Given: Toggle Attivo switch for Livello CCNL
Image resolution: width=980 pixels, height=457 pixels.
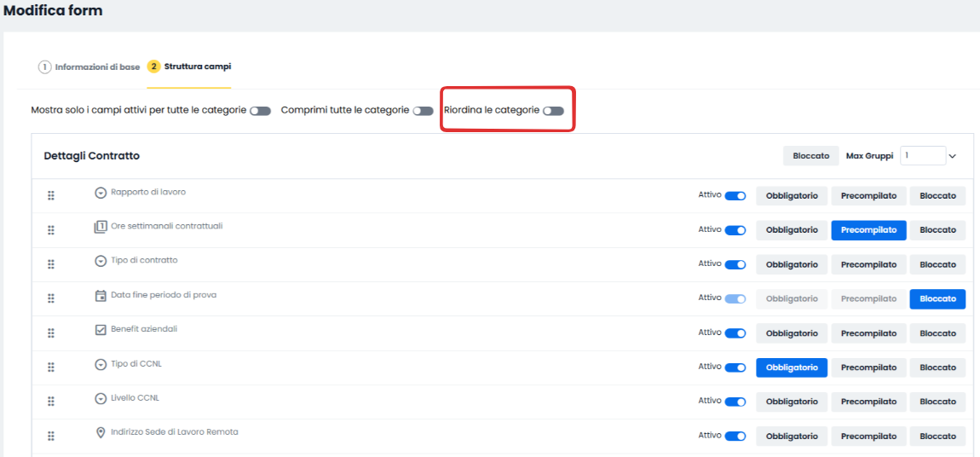Looking at the screenshot, I should 735,402.
